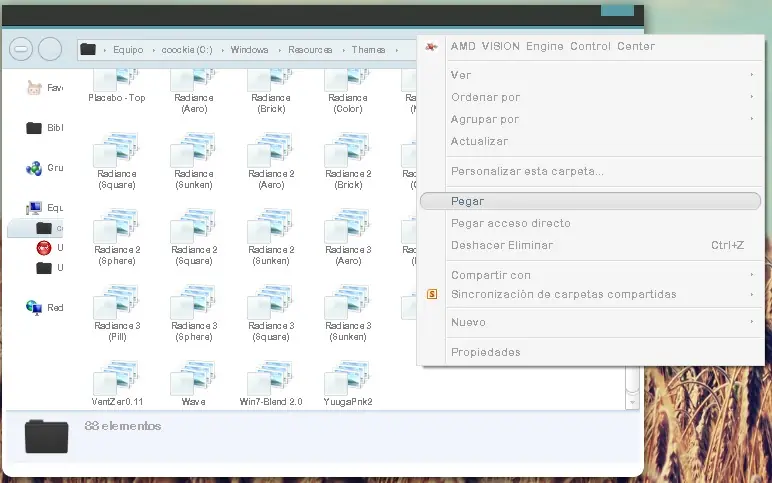772x483 pixels.
Task: Select the Radiance 3 (Square) theme icon
Action: (x=271, y=304)
